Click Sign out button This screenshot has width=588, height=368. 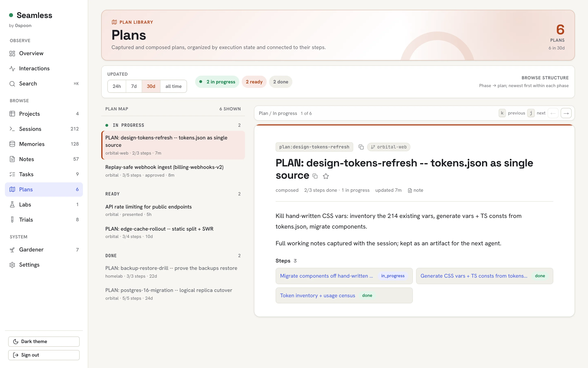click(x=44, y=355)
